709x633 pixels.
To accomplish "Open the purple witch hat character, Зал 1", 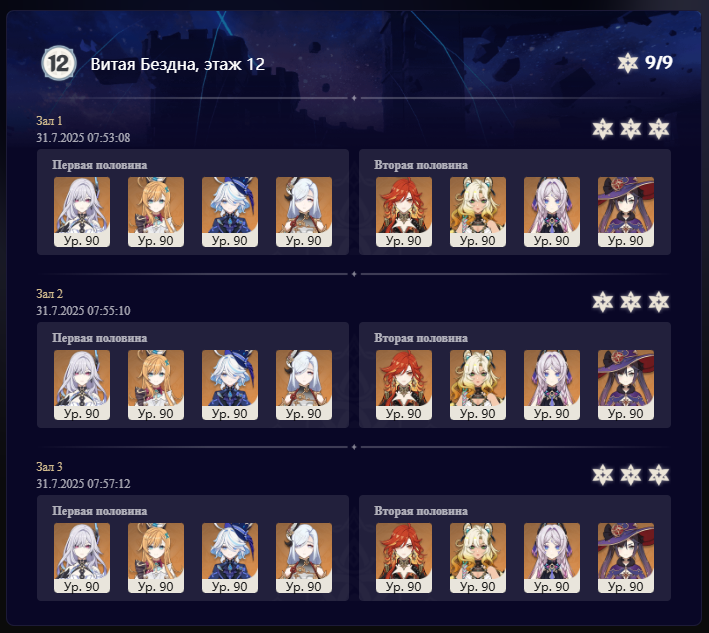I will pos(626,212).
